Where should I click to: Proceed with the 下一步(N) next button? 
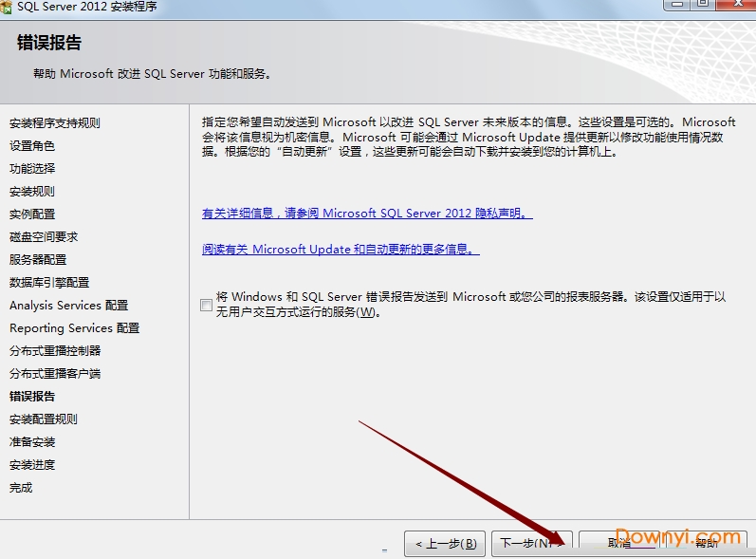(531, 544)
